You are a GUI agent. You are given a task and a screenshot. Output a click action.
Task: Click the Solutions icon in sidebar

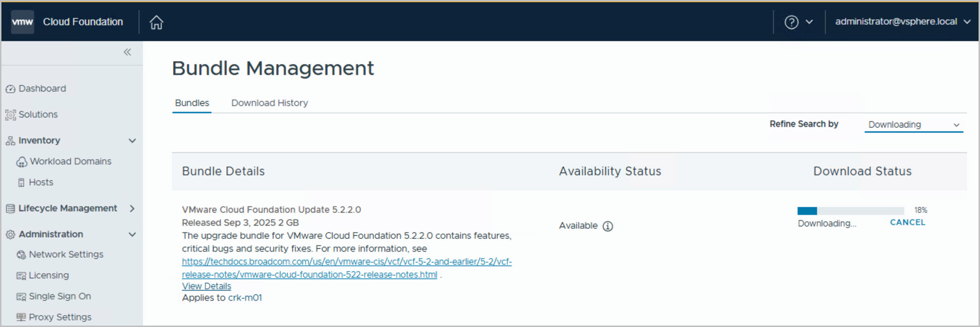tap(10, 115)
